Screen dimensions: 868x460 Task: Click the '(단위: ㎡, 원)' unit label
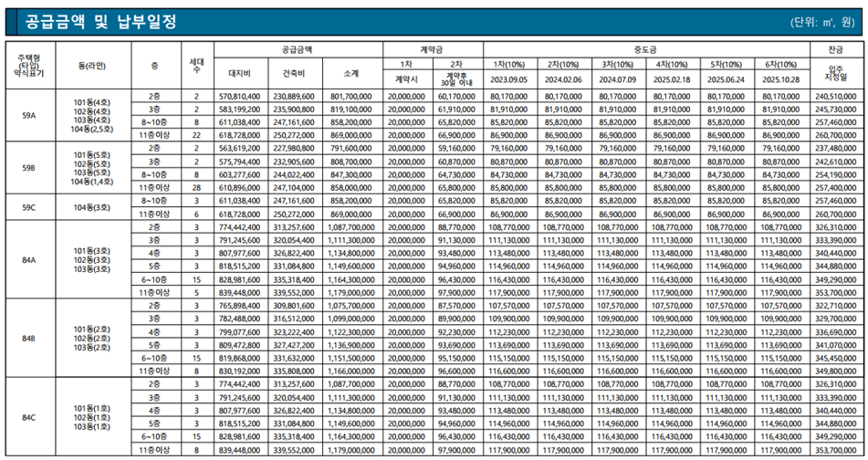tap(822, 23)
